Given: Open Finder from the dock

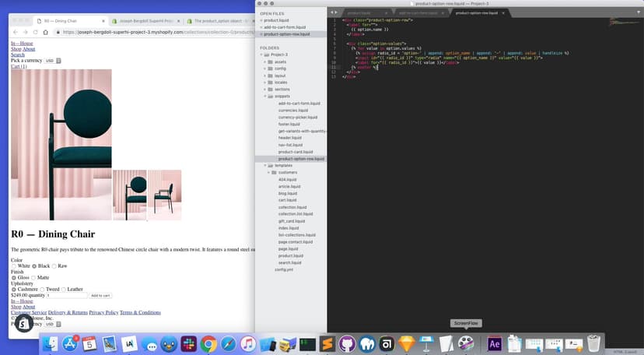Looking at the screenshot, I should click(50, 343).
